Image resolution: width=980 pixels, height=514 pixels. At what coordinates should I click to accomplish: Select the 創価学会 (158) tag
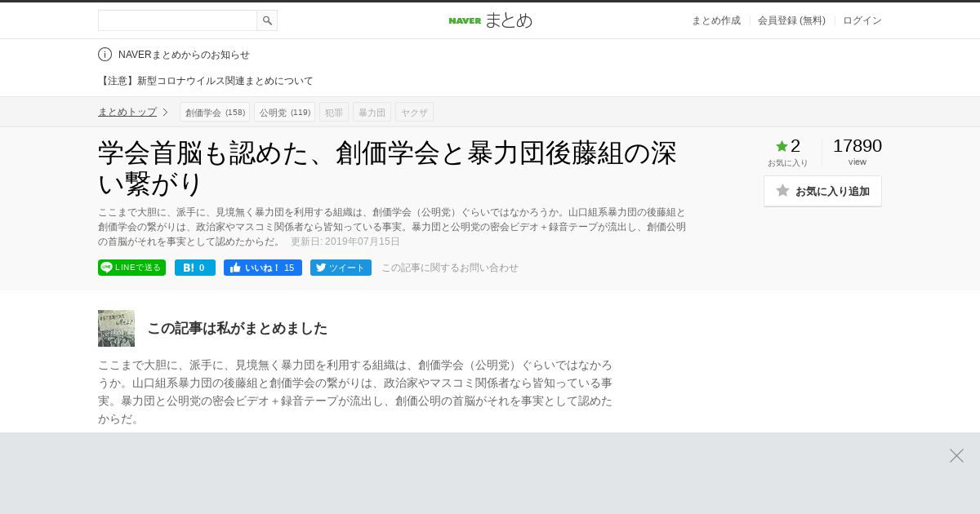pyautogui.click(x=215, y=113)
